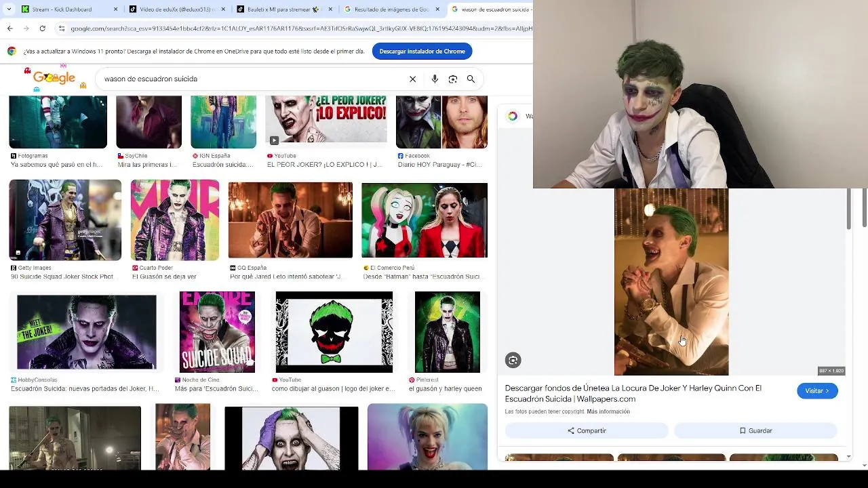
Task: Open the SoyChile image result
Action: (x=149, y=122)
